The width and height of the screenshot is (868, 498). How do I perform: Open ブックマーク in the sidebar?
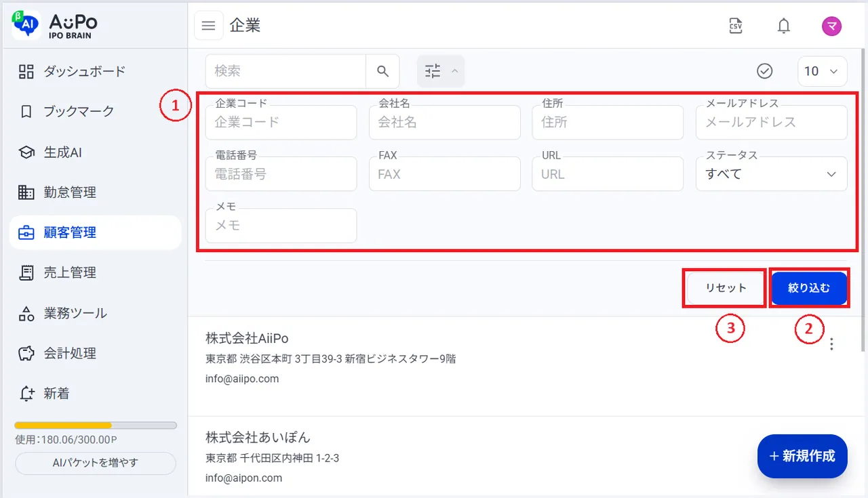(96, 111)
